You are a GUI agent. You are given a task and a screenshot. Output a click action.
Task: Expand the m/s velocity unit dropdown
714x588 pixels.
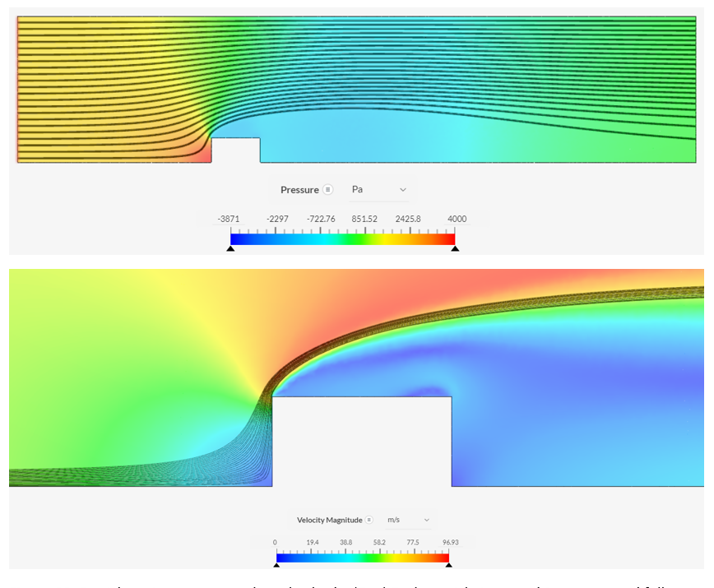pyautogui.click(x=409, y=520)
